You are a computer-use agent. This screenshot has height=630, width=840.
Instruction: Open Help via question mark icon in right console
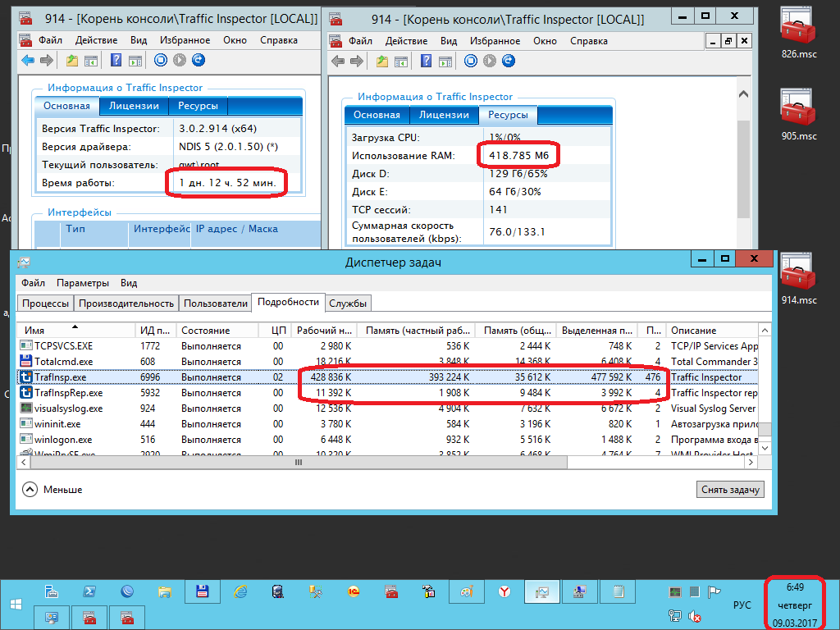point(426,61)
